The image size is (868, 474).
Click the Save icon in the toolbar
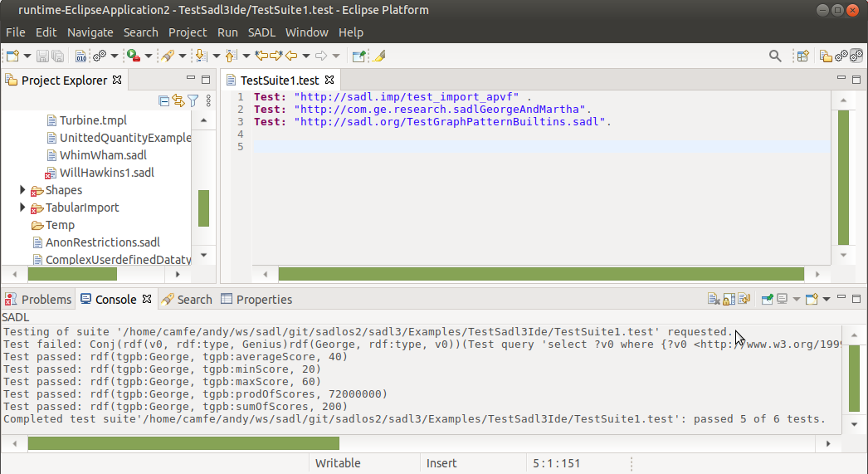click(42, 56)
